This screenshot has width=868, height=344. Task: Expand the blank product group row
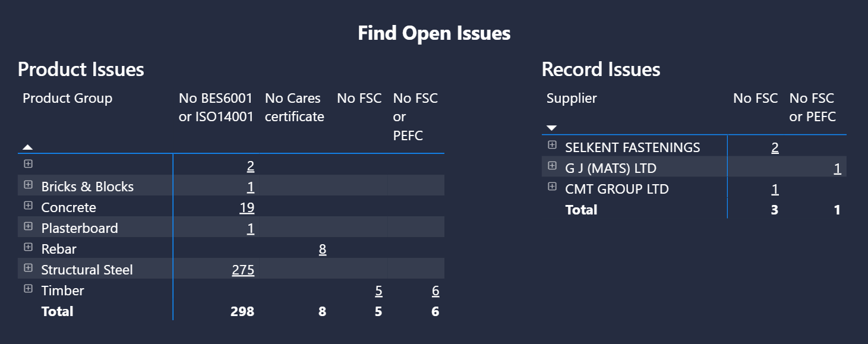click(x=28, y=164)
